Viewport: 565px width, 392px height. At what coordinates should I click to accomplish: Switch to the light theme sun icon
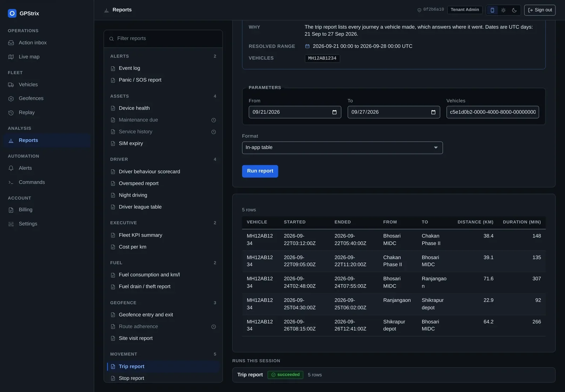[x=503, y=10]
